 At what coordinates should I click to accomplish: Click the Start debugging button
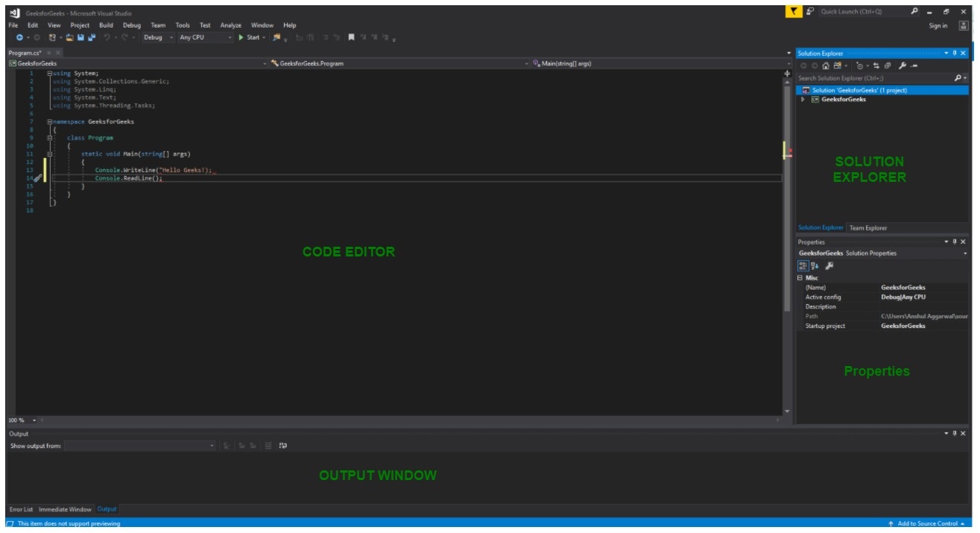click(x=249, y=37)
